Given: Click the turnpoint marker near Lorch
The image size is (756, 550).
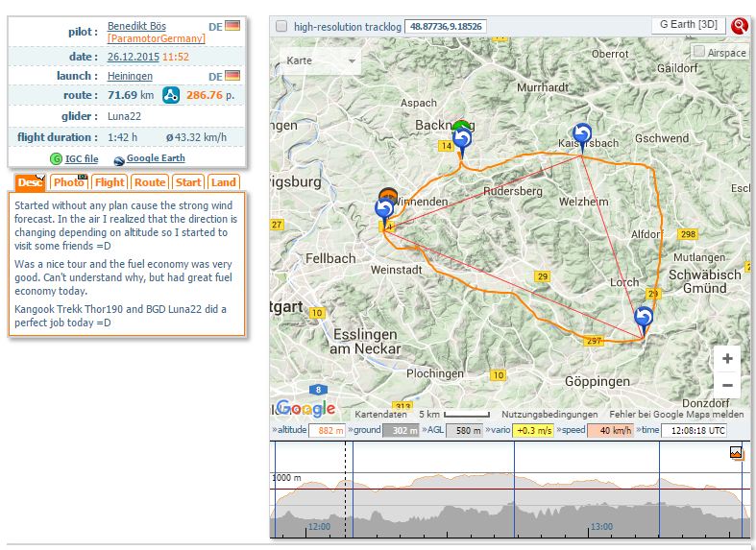Looking at the screenshot, I should [x=644, y=318].
